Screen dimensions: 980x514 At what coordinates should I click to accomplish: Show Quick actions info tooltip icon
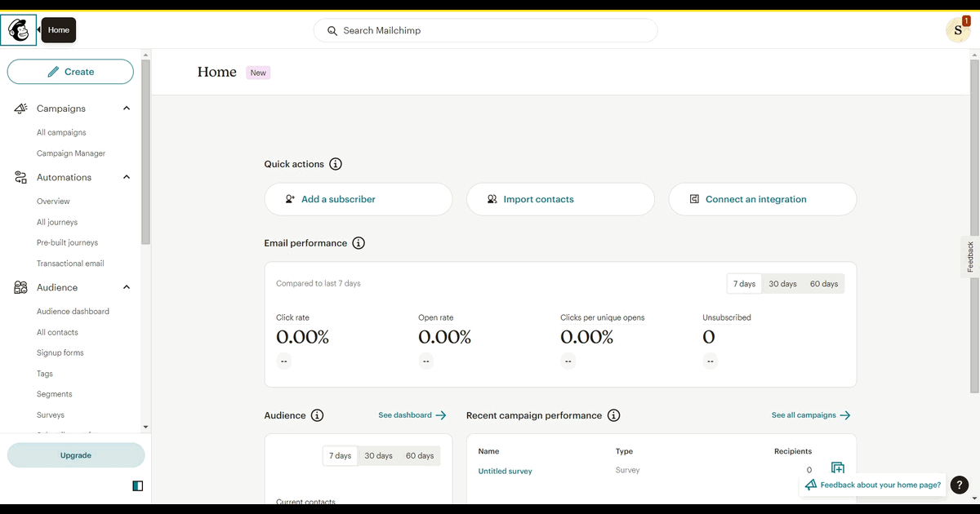[x=336, y=164]
